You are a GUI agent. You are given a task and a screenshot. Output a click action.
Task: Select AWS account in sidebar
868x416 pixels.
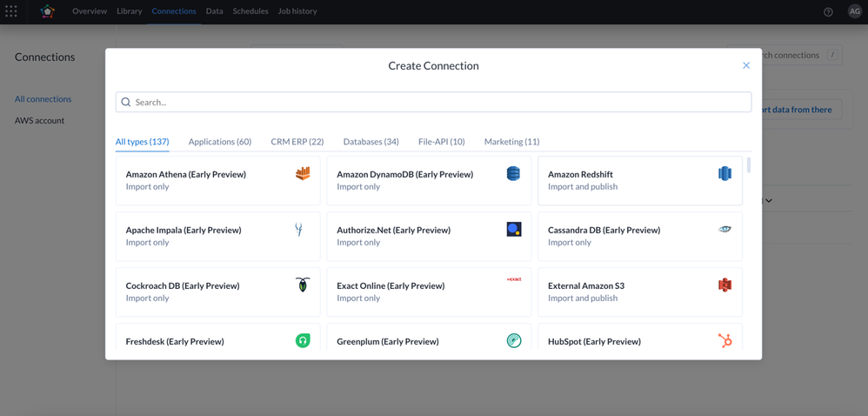tap(39, 120)
